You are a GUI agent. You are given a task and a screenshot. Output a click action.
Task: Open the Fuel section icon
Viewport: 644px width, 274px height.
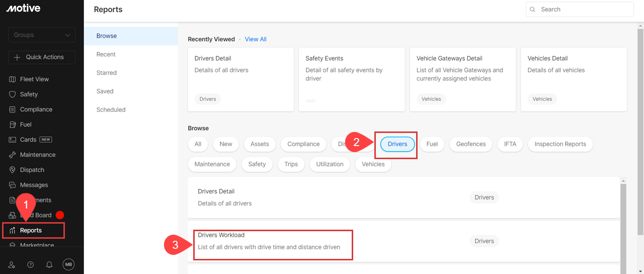(13, 124)
